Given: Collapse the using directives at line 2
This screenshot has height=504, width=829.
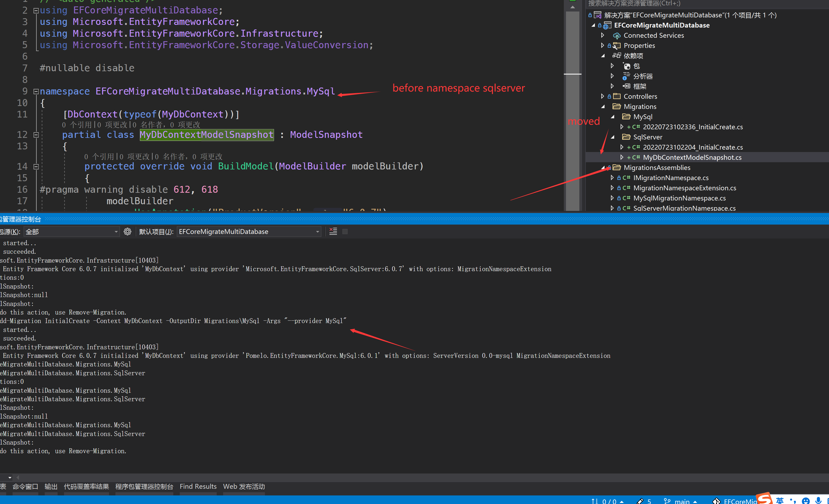Looking at the screenshot, I should 36,10.
